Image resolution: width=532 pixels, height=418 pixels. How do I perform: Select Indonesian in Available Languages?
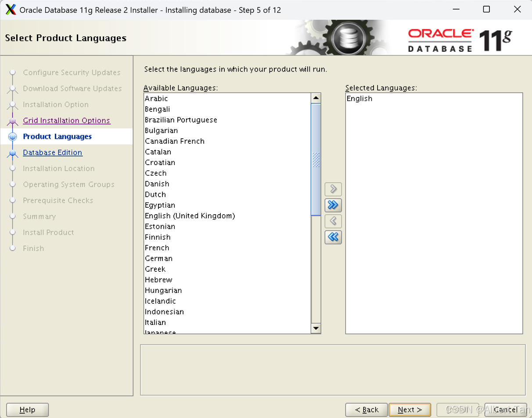[x=227, y=312]
